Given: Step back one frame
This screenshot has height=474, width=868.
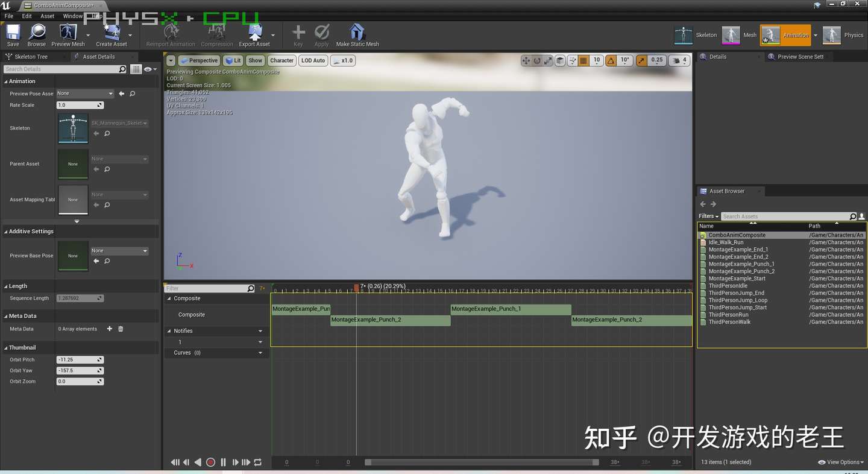Looking at the screenshot, I should pos(186,463).
